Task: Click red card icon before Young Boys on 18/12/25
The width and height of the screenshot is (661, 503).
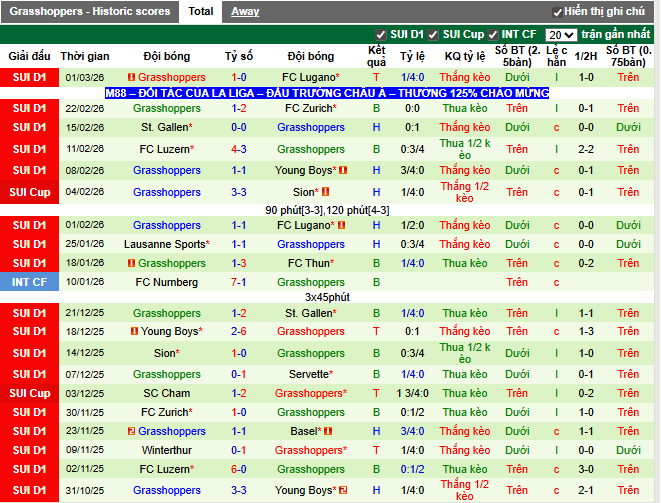Action: (135, 332)
